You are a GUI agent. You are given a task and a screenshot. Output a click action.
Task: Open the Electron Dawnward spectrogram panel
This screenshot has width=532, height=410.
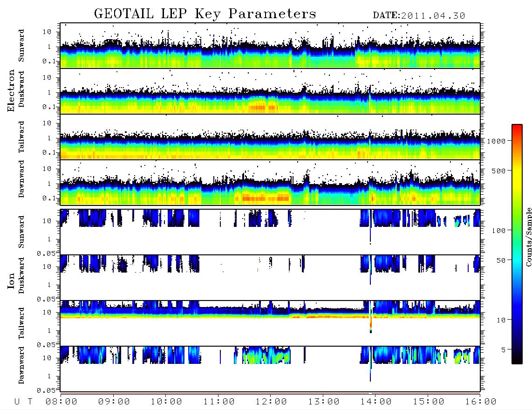click(270, 183)
